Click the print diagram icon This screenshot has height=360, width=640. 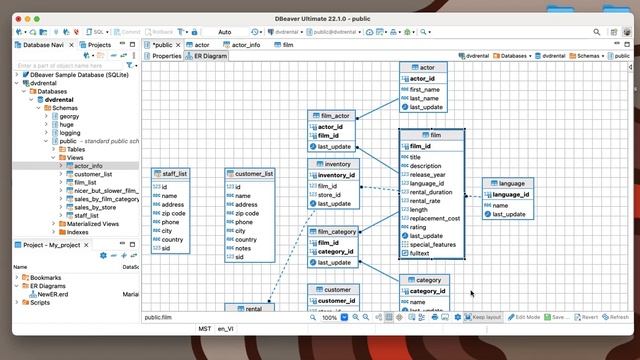[435, 317]
